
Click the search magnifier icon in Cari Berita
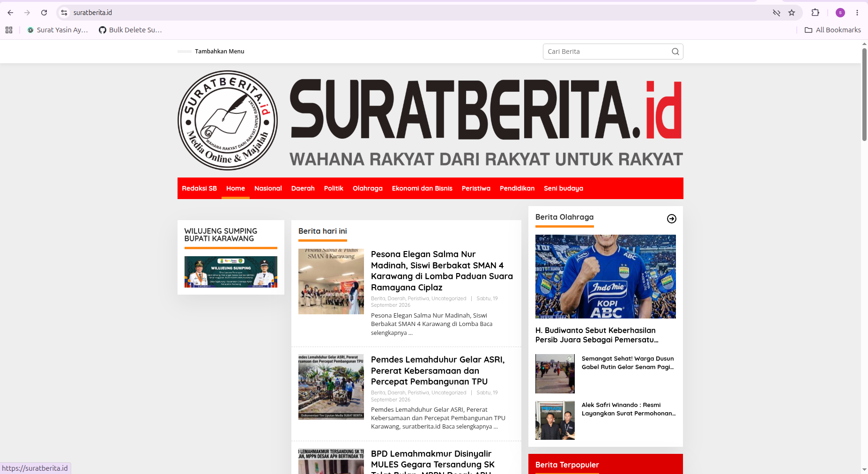[x=675, y=52]
